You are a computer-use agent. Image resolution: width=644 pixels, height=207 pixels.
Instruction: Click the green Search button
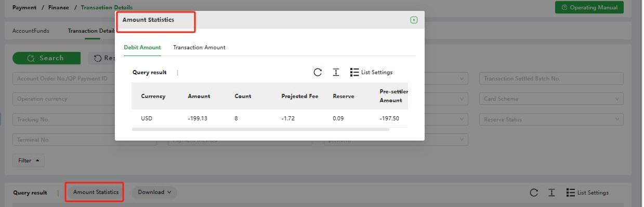click(46, 58)
